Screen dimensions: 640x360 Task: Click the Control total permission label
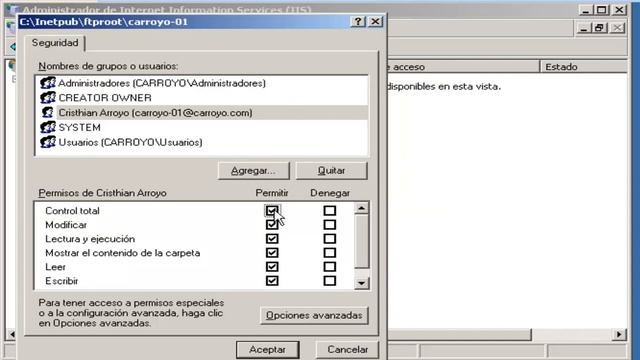pos(72,211)
